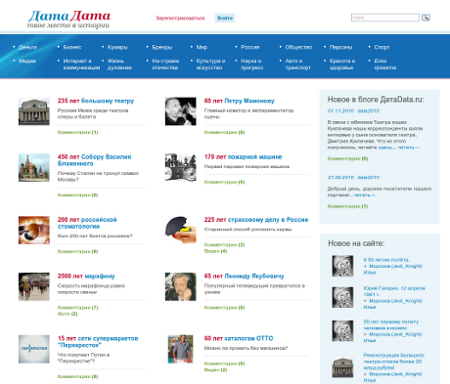Click the search magnifier icon

pos(426,17)
